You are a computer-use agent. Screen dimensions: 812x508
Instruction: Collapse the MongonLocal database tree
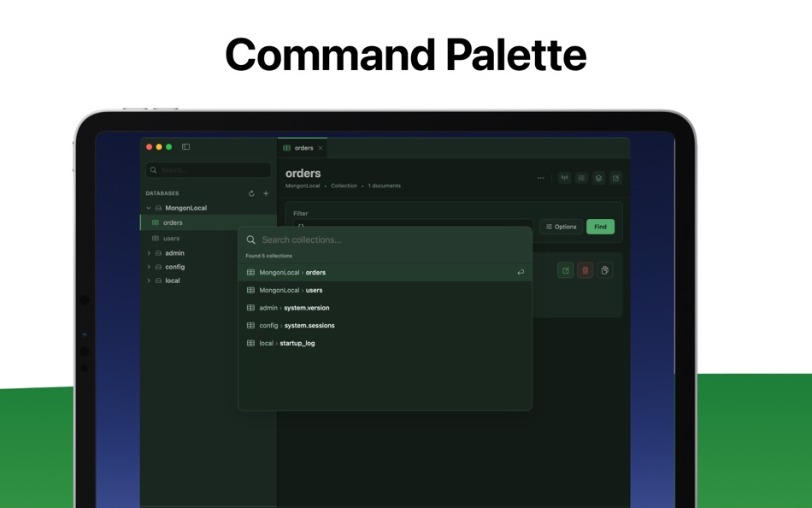pos(148,207)
